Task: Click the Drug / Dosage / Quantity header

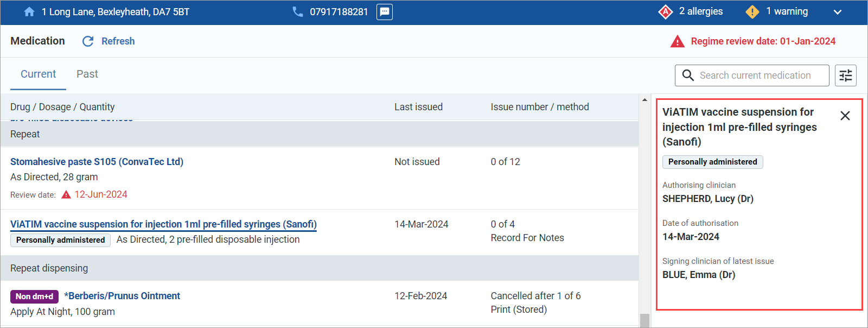Action: pyautogui.click(x=62, y=107)
